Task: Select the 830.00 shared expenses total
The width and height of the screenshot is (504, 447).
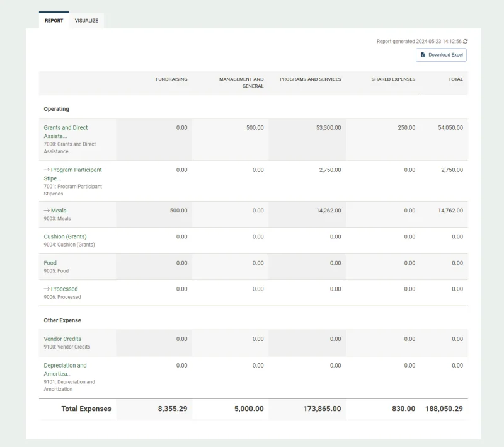Action: (x=403, y=409)
